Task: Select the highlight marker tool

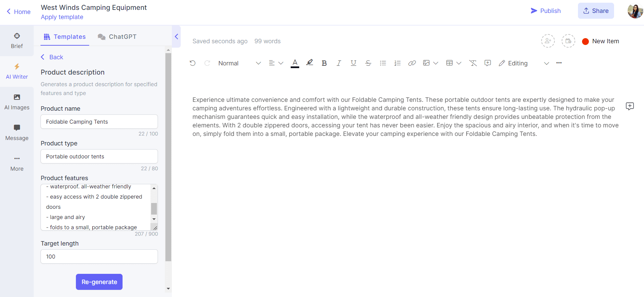Action: (309, 63)
